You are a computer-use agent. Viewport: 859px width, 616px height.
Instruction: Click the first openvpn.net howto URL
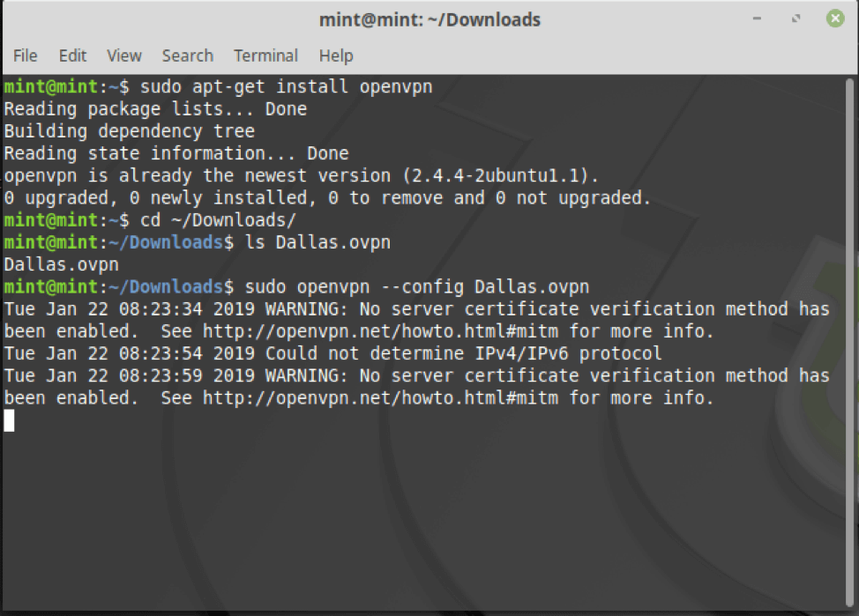pyautogui.click(x=381, y=331)
